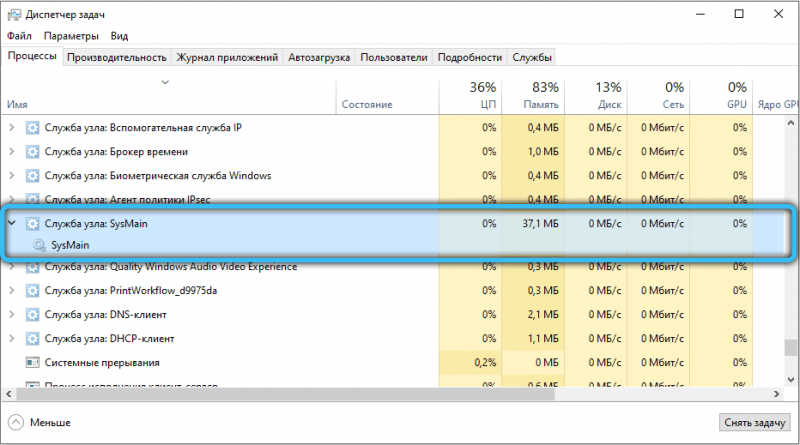Click the horizontal scrollbar right arrow
Screen dimensions: 800x445
(777, 394)
